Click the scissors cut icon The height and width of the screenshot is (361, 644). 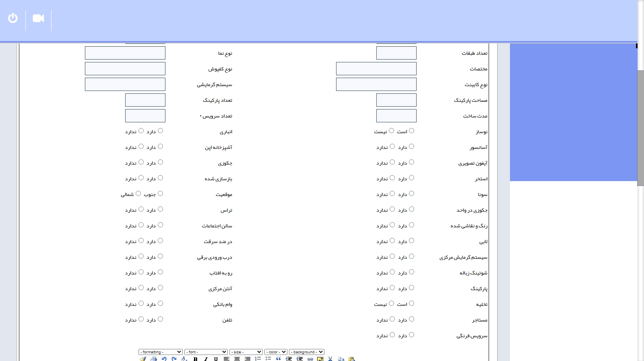coord(330,359)
